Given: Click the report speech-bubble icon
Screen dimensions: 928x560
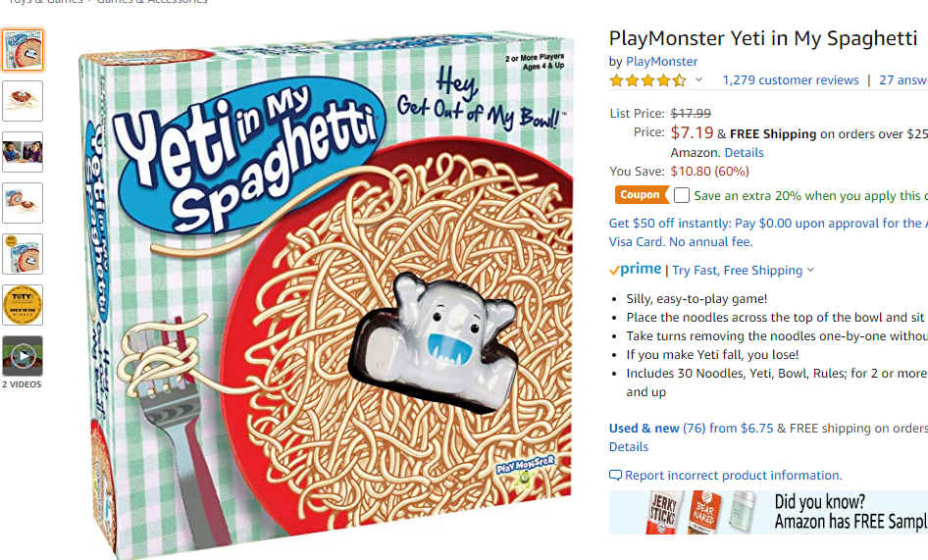Looking at the screenshot, I should point(615,476).
